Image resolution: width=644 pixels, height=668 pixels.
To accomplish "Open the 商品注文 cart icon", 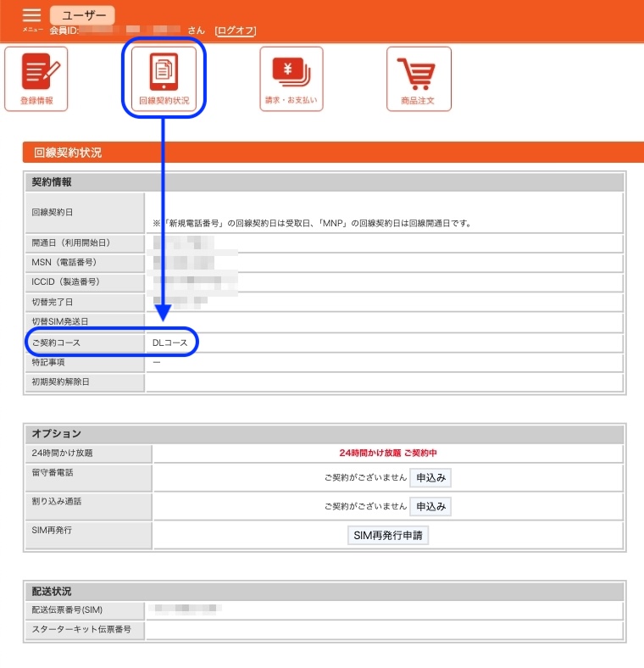I will [419, 79].
